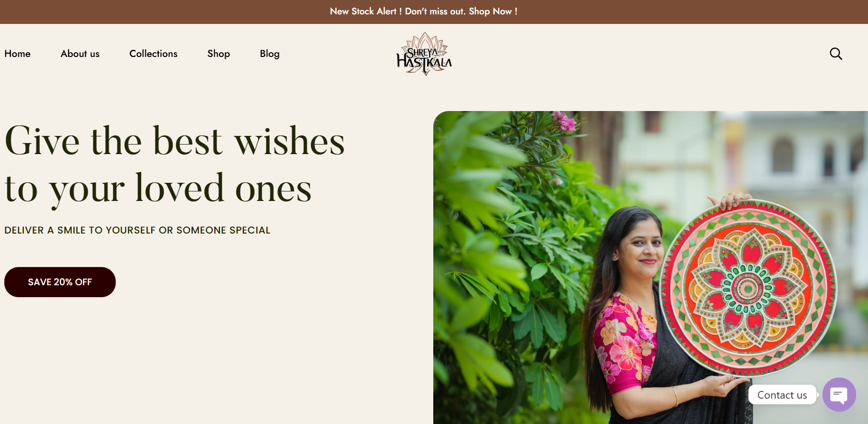Click the 'Deliver a smile' subheading text
The height and width of the screenshot is (424, 868).
pos(137,230)
